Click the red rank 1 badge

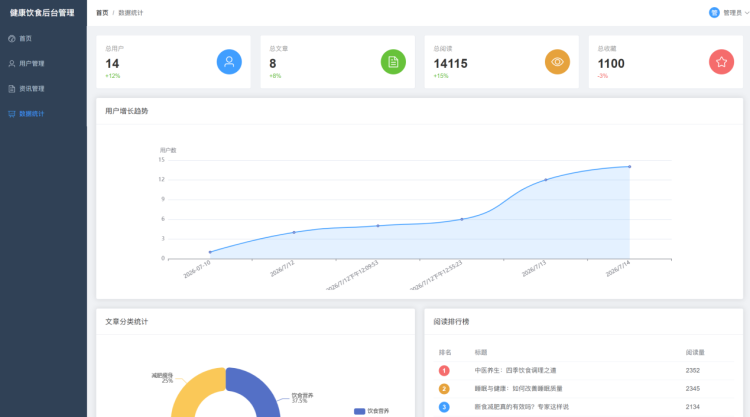pyautogui.click(x=444, y=371)
